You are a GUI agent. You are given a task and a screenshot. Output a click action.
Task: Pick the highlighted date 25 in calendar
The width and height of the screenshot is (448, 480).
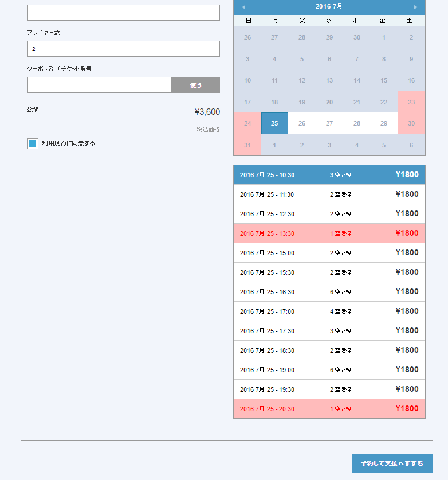coord(274,123)
